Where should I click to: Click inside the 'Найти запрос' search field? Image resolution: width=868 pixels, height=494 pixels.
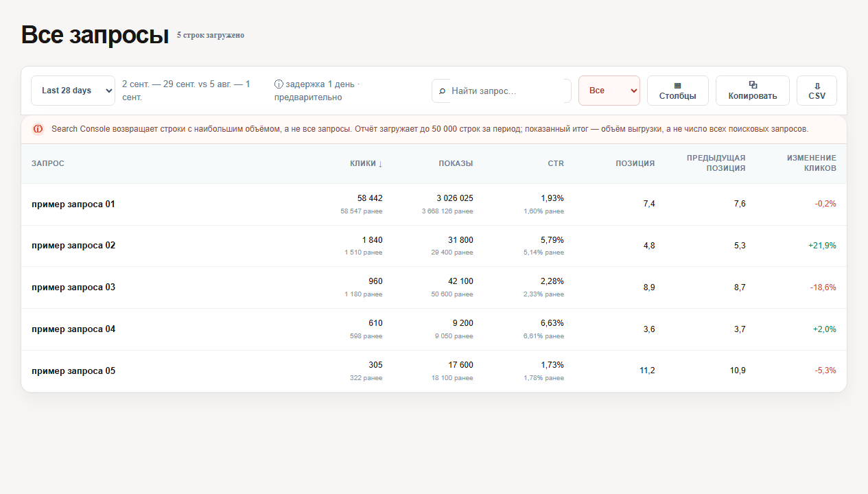pyautogui.click(x=508, y=91)
